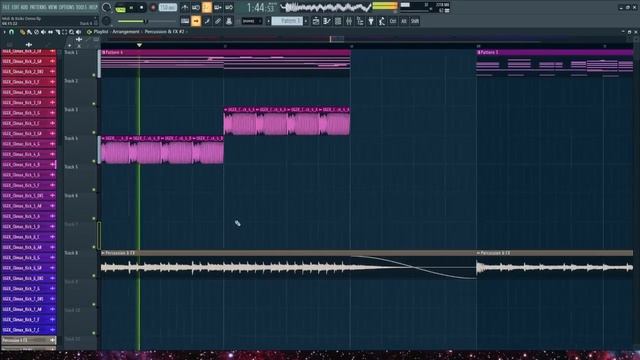The width and height of the screenshot is (640, 360).
Task: Select the playlist Slice tool
Action: pyautogui.click(x=58, y=32)
